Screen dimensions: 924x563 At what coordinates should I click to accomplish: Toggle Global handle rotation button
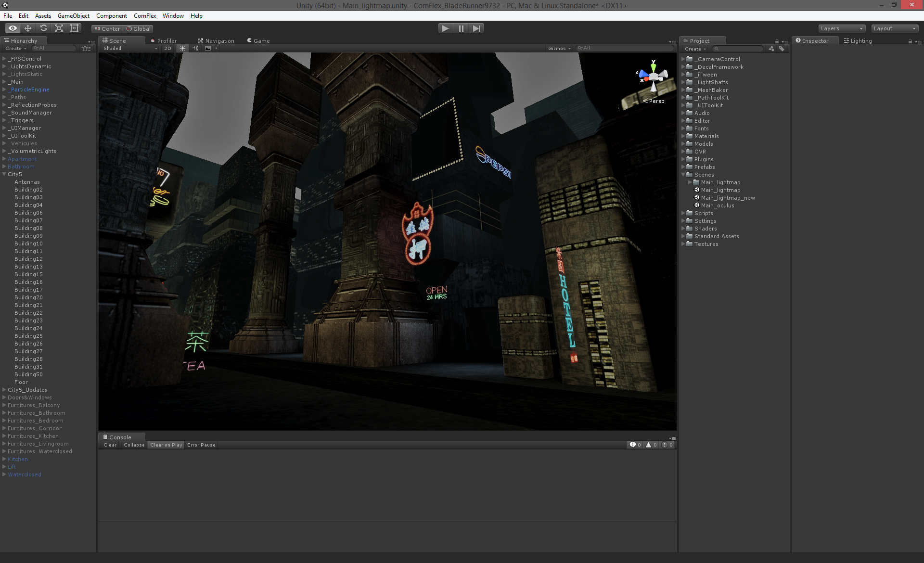[138, 29]
